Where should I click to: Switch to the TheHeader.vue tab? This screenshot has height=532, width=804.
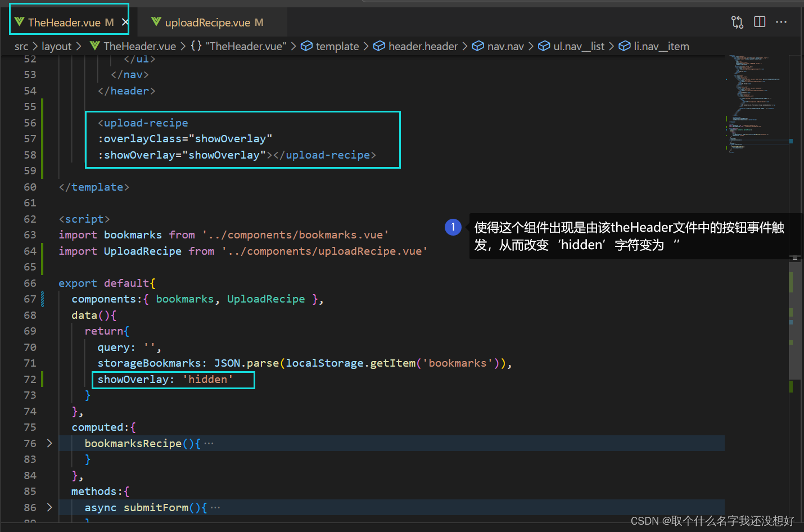click(x=64, y=22)
